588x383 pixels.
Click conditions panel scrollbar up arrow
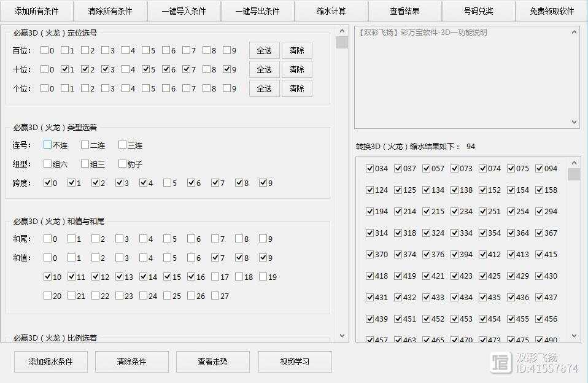pos(342,31)
